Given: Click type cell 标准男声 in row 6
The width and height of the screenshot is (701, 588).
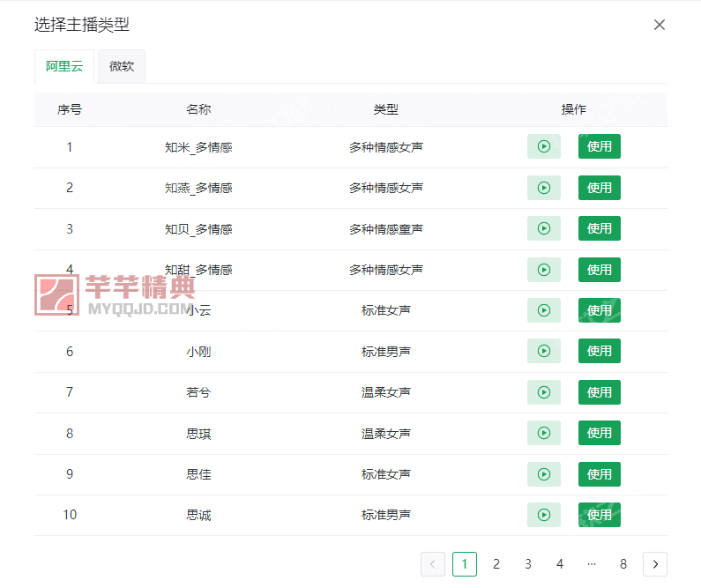Looking at the screenshot, I should 386,352.
